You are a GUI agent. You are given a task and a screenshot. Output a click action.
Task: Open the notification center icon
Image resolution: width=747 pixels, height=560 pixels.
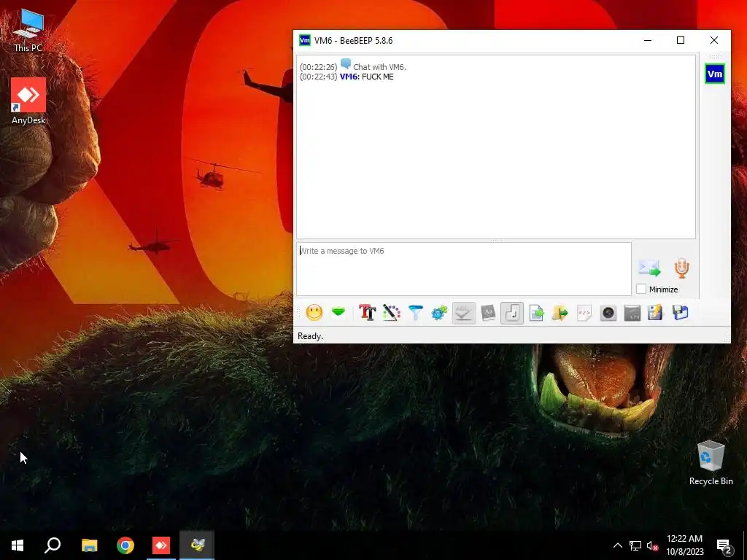click(724, 545)
